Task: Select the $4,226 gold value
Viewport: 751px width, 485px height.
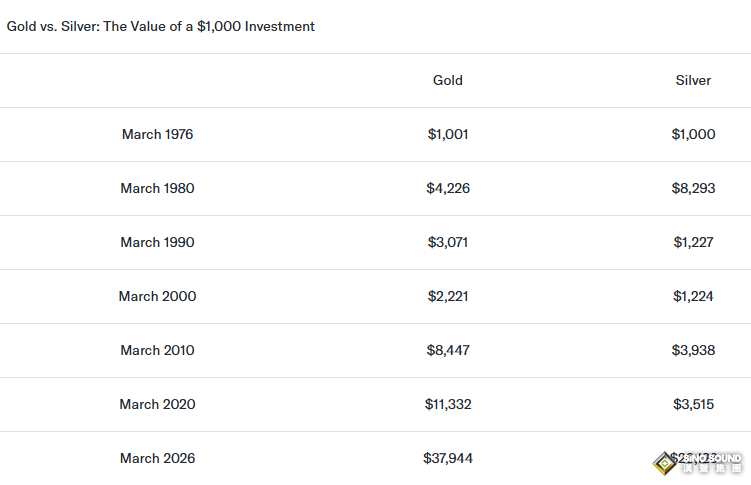Action: (447, 188)
